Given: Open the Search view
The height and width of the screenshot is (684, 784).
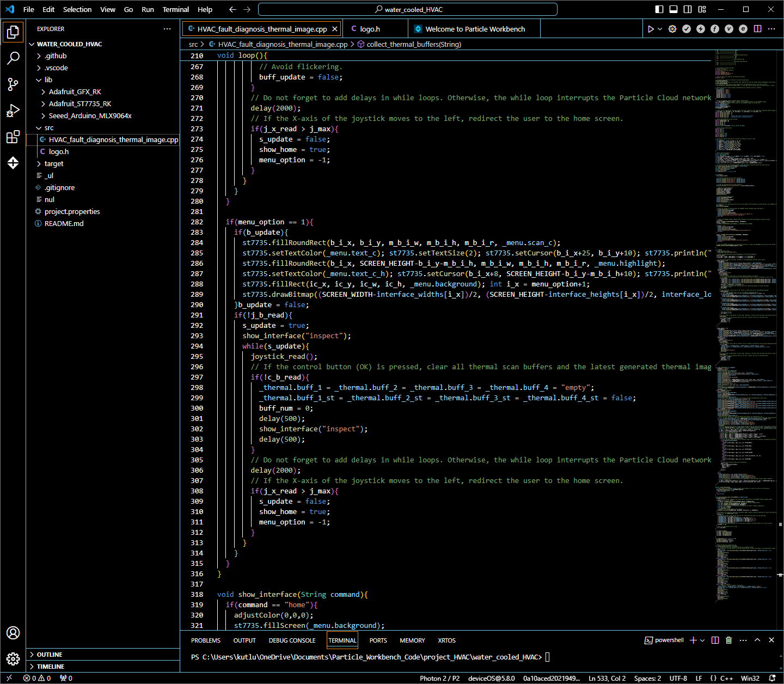Looking at the screenshot, I should [x=13, y=58].
